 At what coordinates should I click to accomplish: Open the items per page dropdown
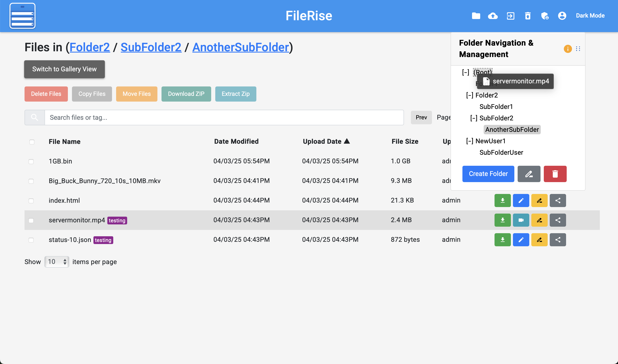click(57, 262)
